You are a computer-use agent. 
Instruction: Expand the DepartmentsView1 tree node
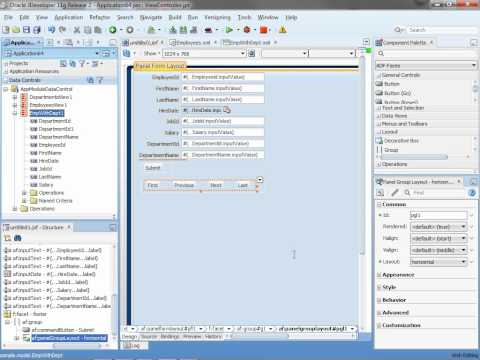point(15,97)
